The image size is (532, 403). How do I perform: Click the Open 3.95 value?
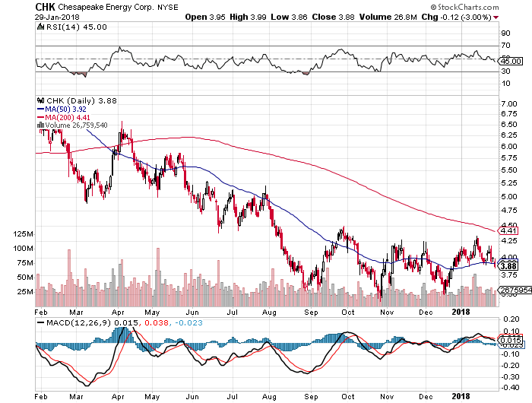[x=205, y=17]
